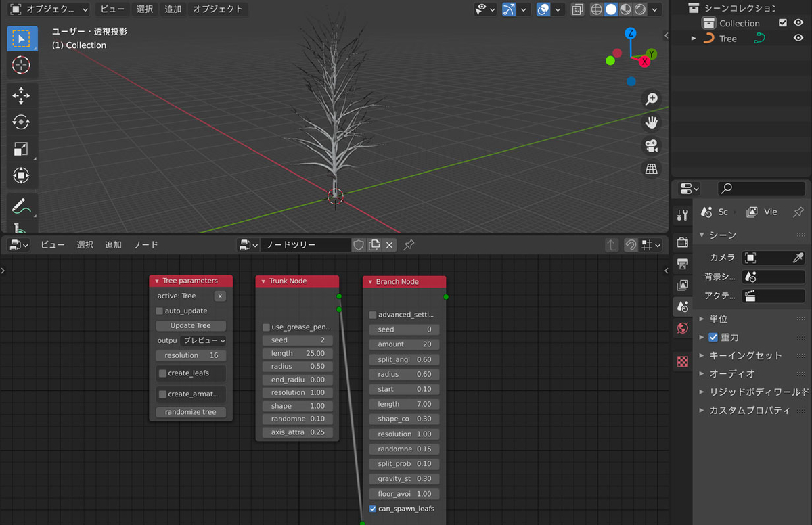Viewport: 812px width, 525px height.
Task: Enable use_grease_pencil in Trunk Node
Action: [267, 327]
